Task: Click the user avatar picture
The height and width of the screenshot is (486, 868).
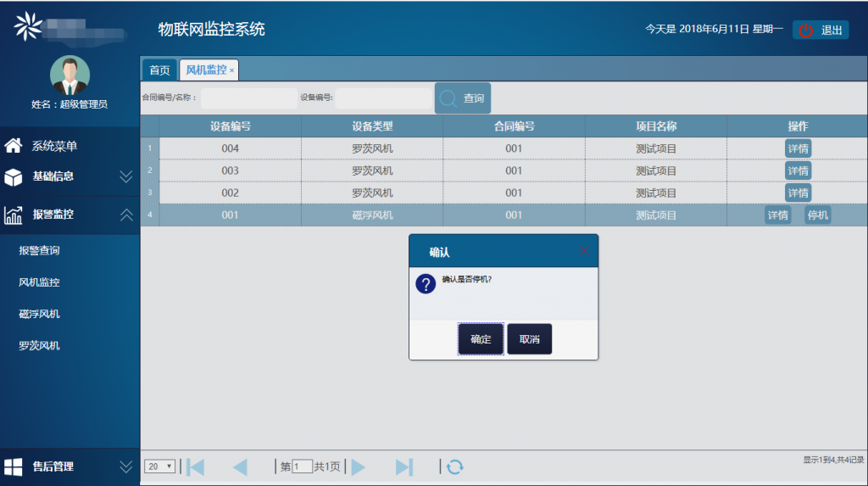Action: [x=70, y=75]
